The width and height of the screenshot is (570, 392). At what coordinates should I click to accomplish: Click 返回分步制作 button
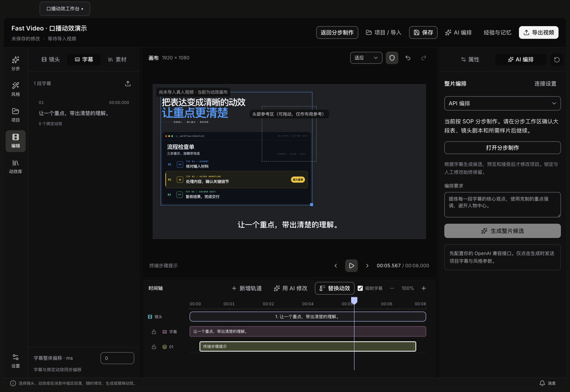(337, 32)
